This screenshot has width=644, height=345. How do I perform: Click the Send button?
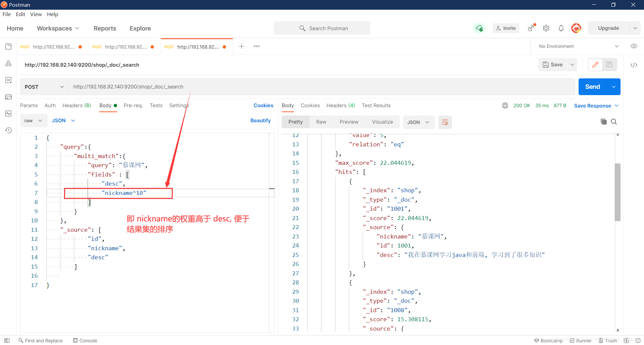[x=593, y=87]
